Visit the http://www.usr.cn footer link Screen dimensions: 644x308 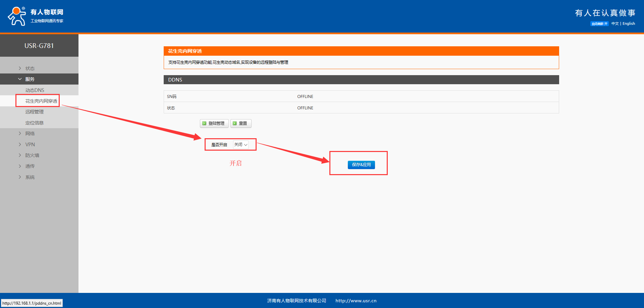coord(356,301)
